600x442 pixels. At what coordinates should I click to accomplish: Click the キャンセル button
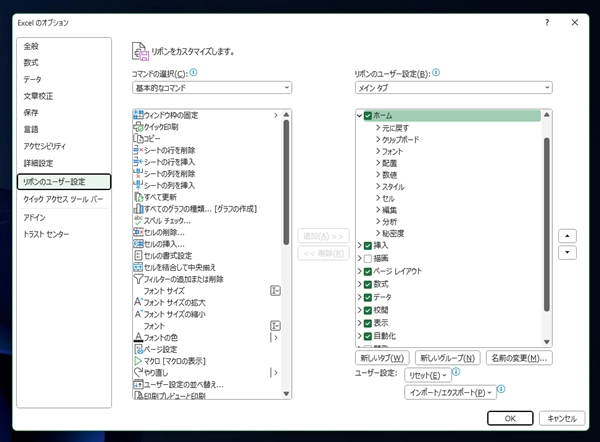562,418
